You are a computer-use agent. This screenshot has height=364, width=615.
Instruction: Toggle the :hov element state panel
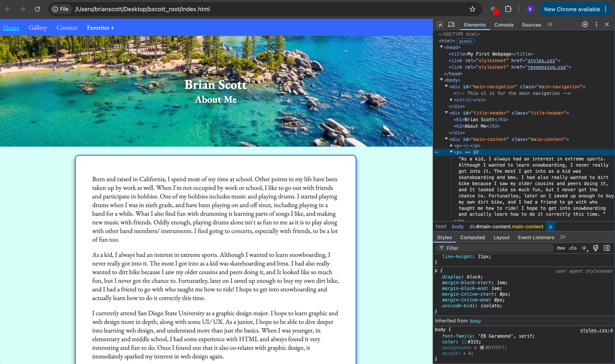(561, 248)
